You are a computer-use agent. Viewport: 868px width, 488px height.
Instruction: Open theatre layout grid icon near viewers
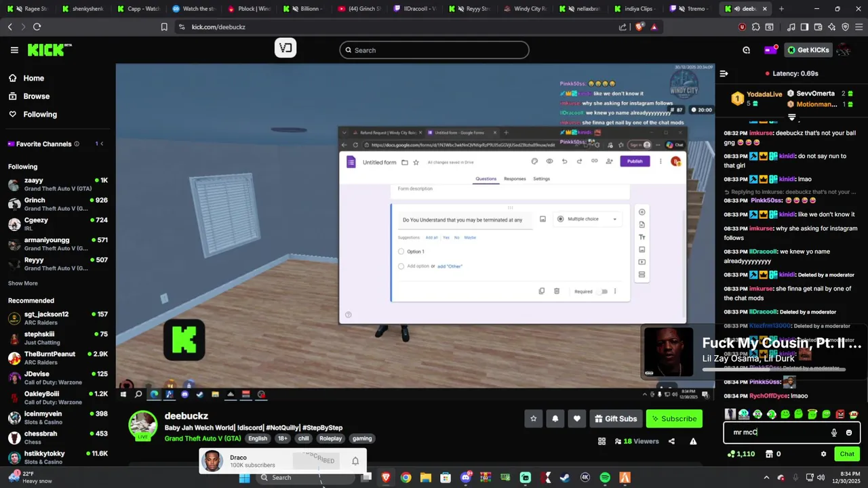pos(601,441)
